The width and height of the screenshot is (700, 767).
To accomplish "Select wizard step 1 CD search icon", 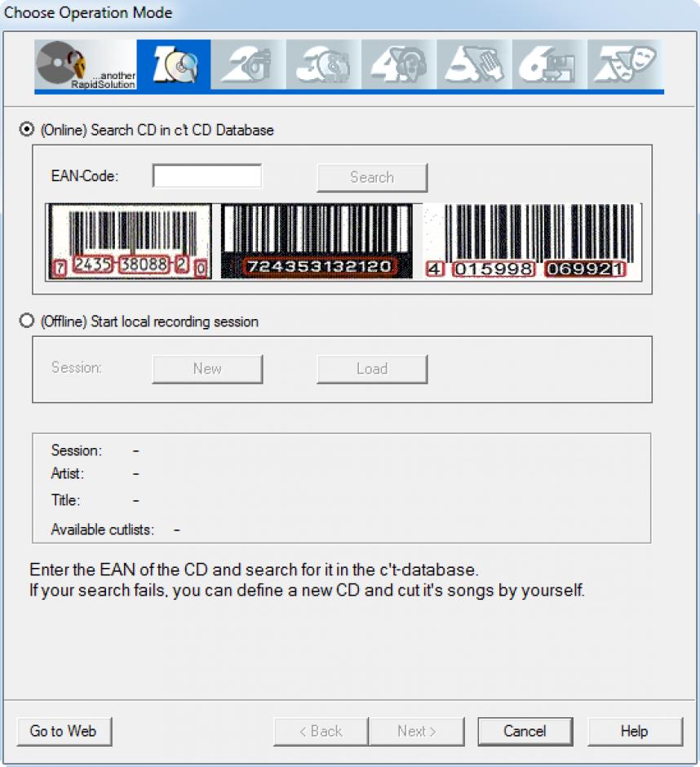I will [x=174, y=64].
